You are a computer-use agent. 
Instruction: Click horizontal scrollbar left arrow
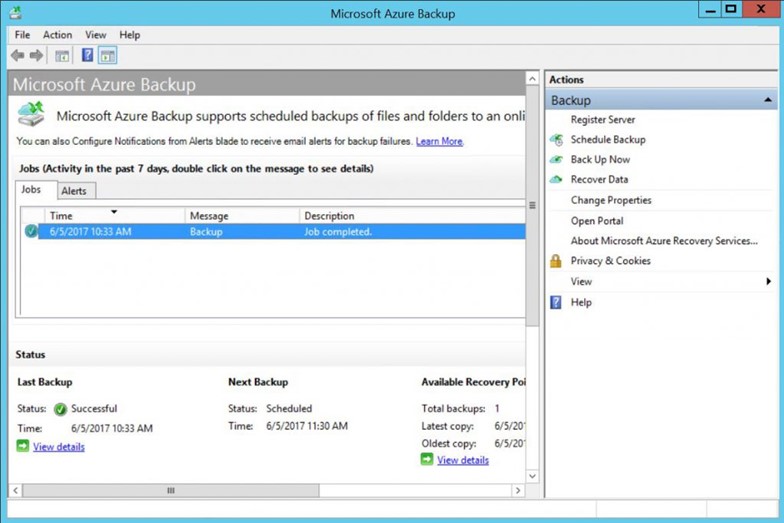[16, 490]
